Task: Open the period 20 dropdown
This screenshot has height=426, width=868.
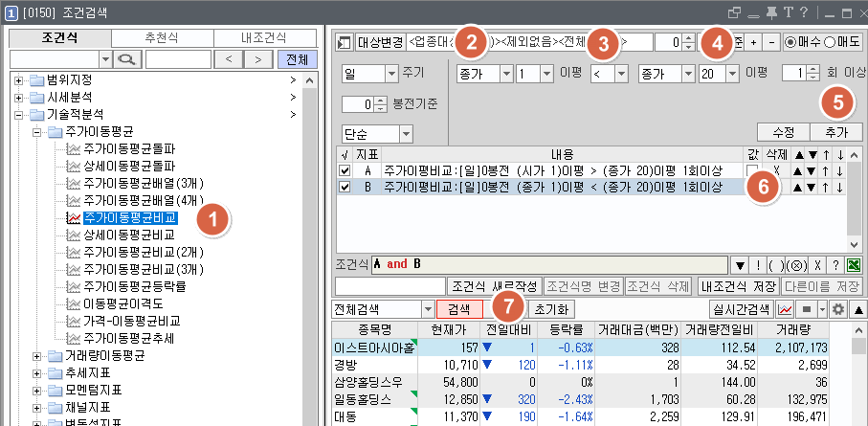Action: [733, 74]
